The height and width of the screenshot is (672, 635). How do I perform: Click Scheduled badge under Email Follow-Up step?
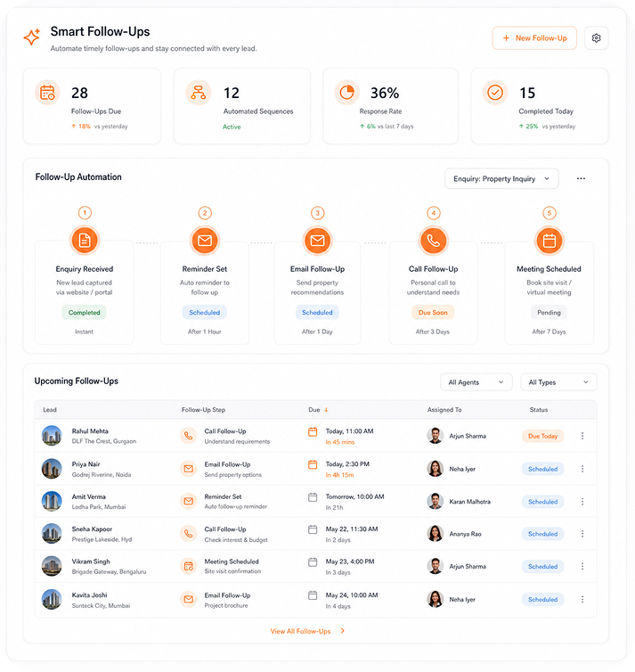coord(317,313)
